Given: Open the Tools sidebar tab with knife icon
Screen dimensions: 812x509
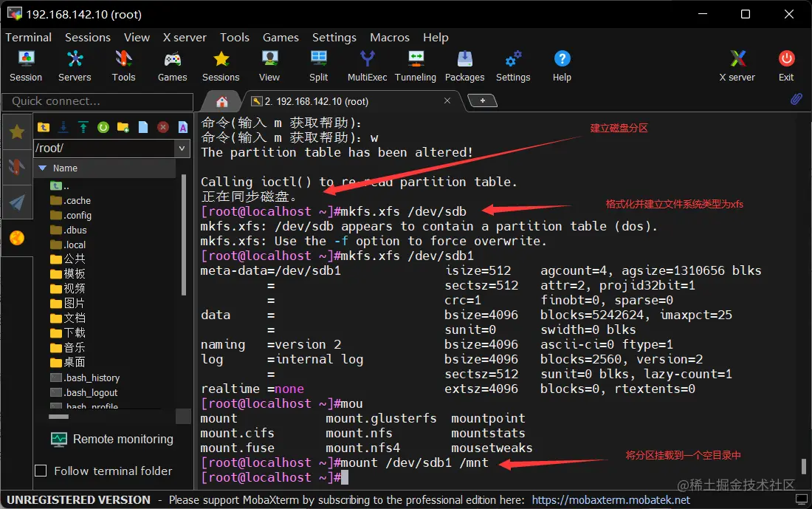Looking at the screenshot, I should coord(17,167).
